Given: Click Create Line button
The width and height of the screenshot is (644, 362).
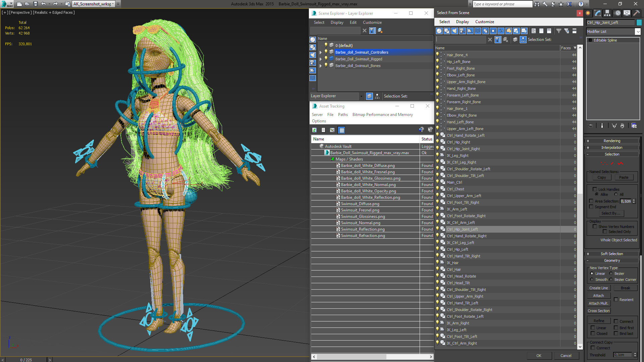Looking at the screenshot, I should (599, 288).
